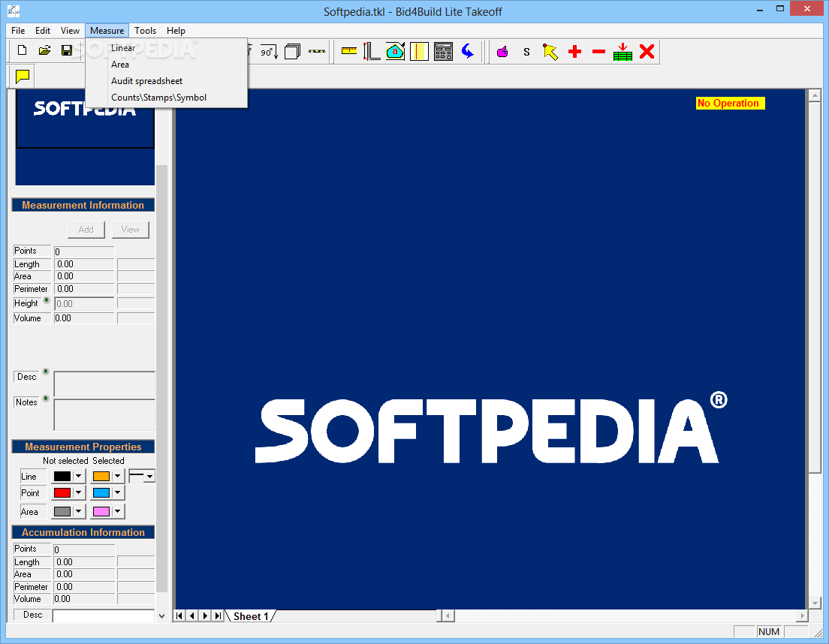Select the area tool with red 'a'
The image size is (829, 644).
(395, 51)
